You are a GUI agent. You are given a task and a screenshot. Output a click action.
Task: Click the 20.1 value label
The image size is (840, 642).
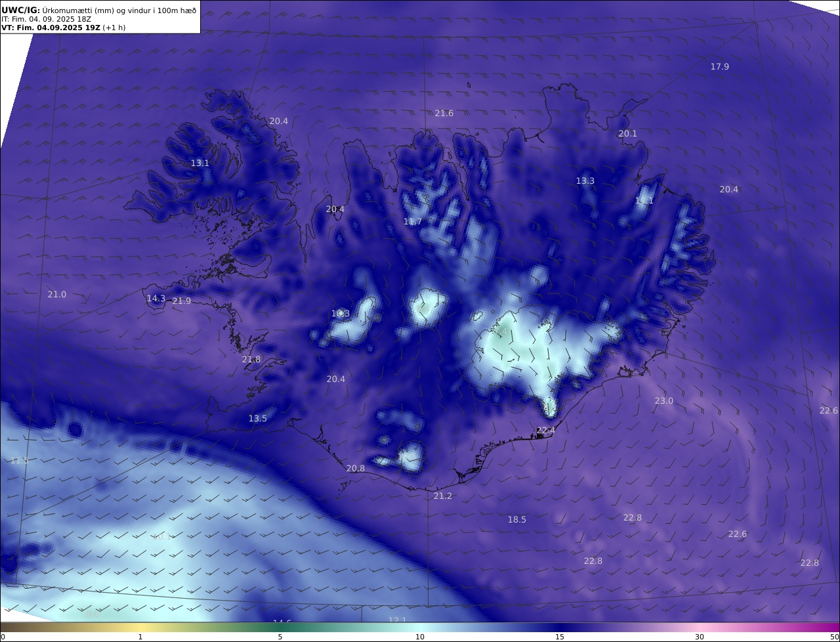pos(628,133)
